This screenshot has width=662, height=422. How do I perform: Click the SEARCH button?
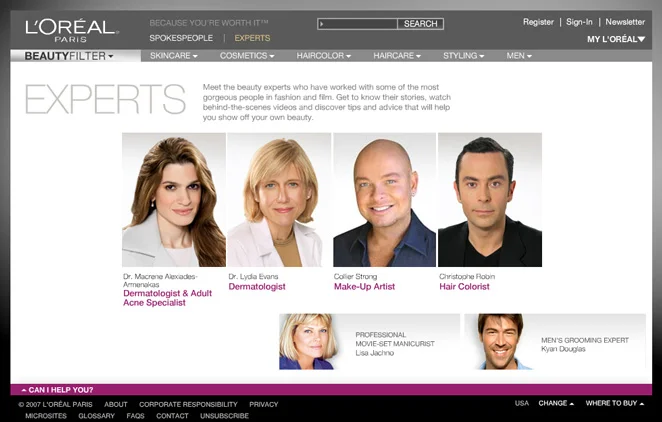click(x=421, y=24)
